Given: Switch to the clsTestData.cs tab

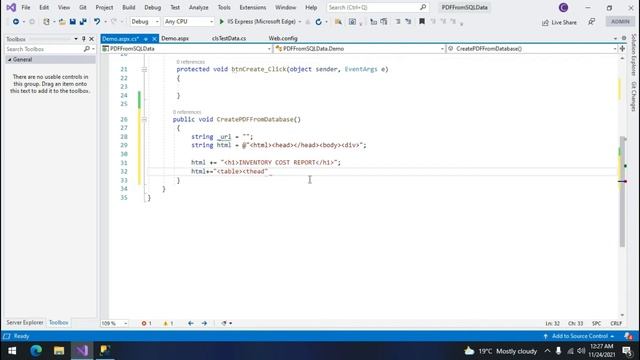Looking at the screenshot, I should coord(229,38).
